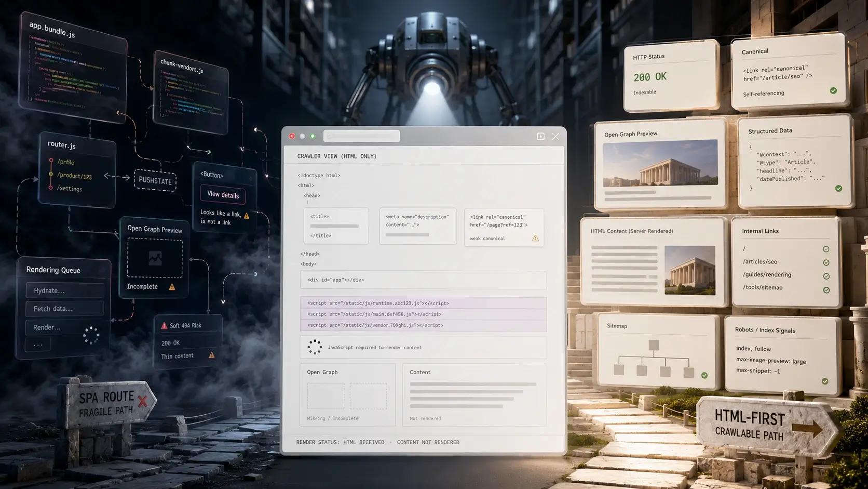
Task: Select "Hydrate..." in the Rendering Queue
Action: [x=65, y=290]
